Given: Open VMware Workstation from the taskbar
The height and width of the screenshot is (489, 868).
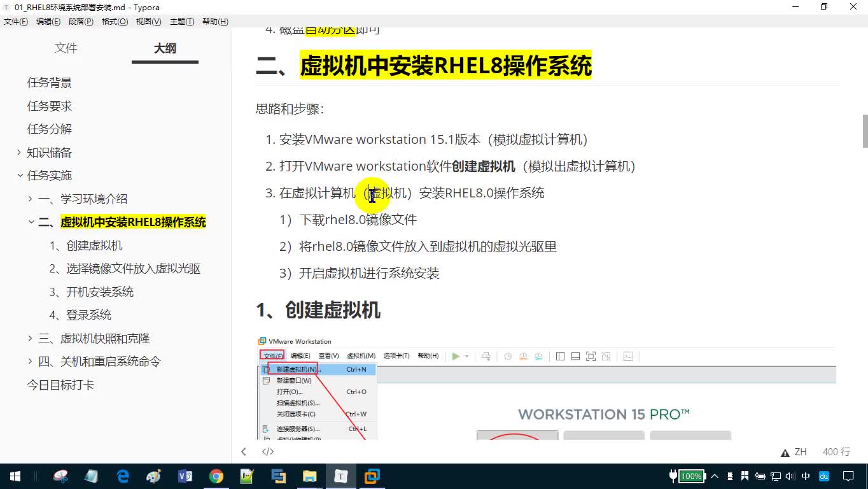Looking at the screenshot, I should coord(372,476).
